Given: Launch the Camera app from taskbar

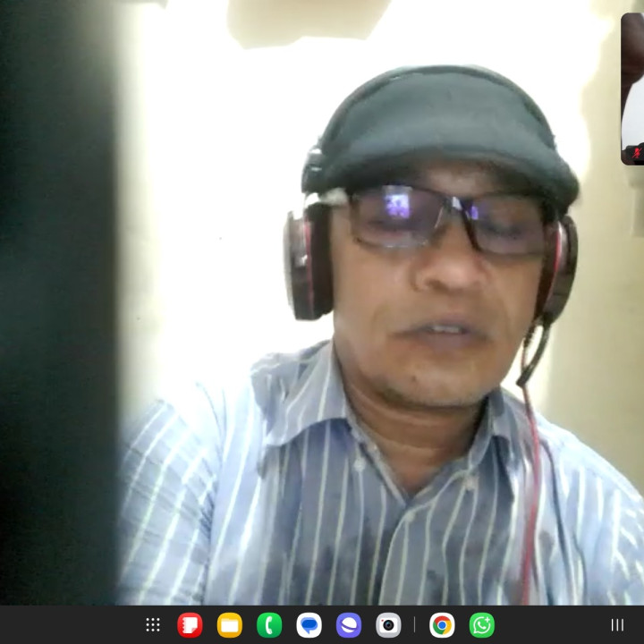Looking at the screenshot, I should (388, 625).
